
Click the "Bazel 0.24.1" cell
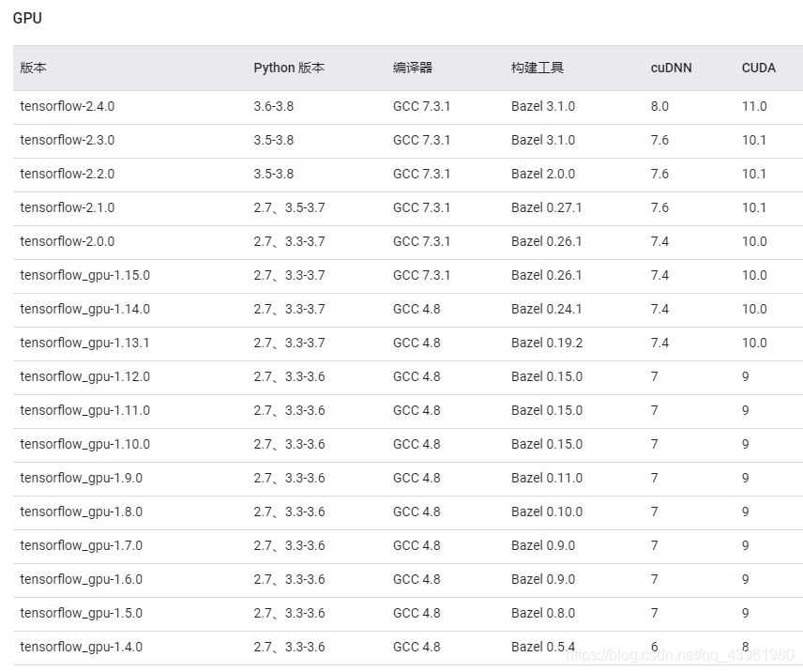pos(546,309)
